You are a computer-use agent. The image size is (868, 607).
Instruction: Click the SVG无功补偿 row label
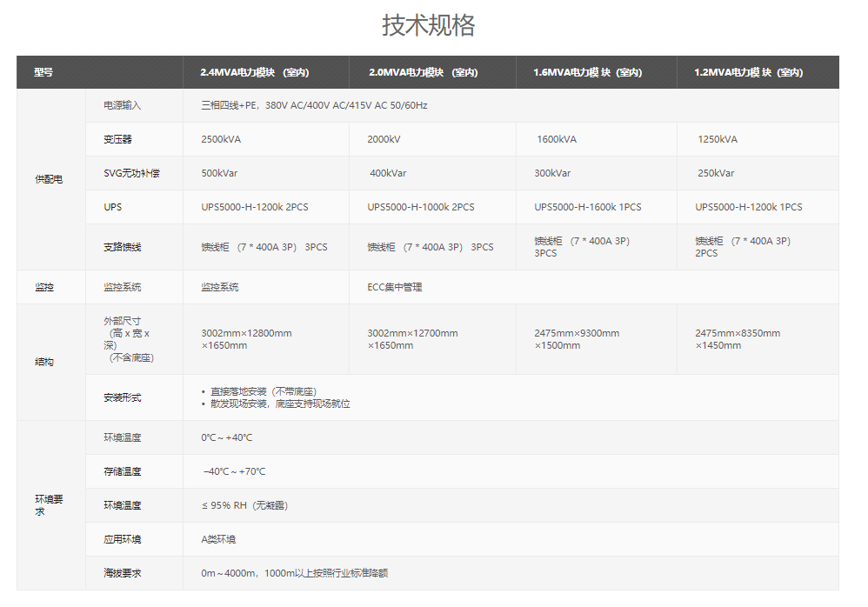(131, 173)
